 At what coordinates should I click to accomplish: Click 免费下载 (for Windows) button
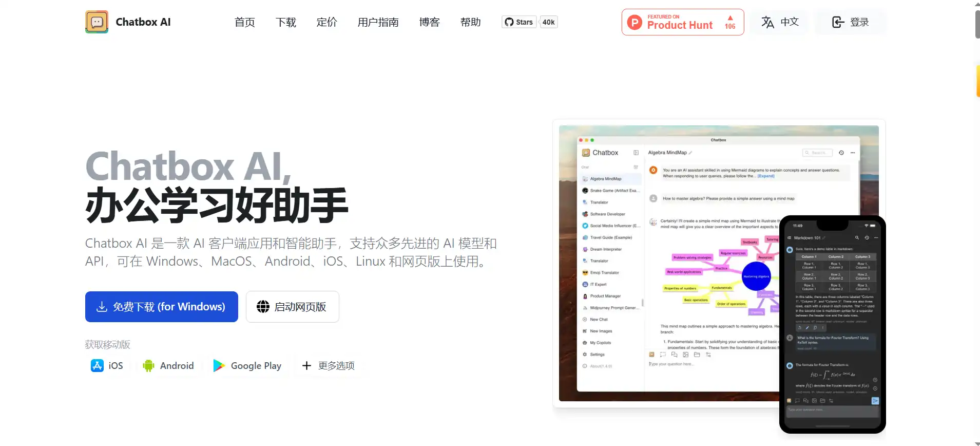162,307
